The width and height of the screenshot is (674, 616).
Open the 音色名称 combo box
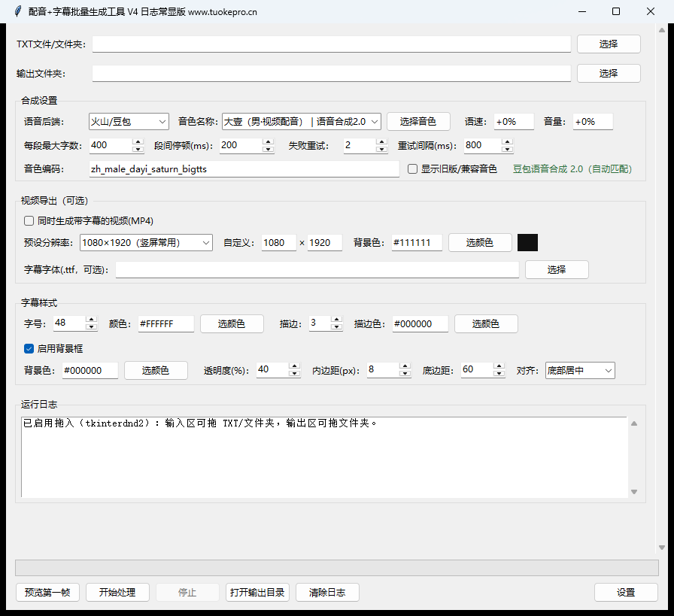[x=301, y=122]
